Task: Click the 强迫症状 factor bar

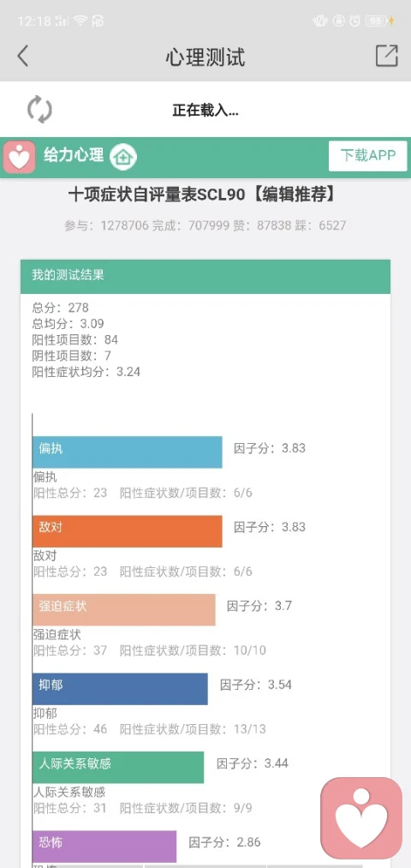Action: pyautogui.click(x=124, y=610)
